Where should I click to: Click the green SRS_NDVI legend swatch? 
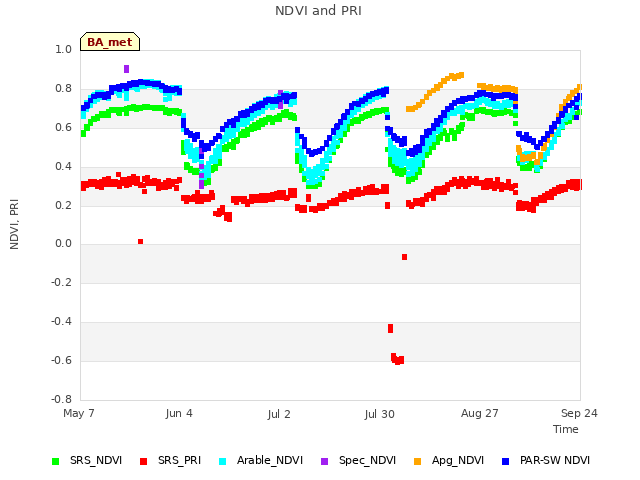(56, 461)
